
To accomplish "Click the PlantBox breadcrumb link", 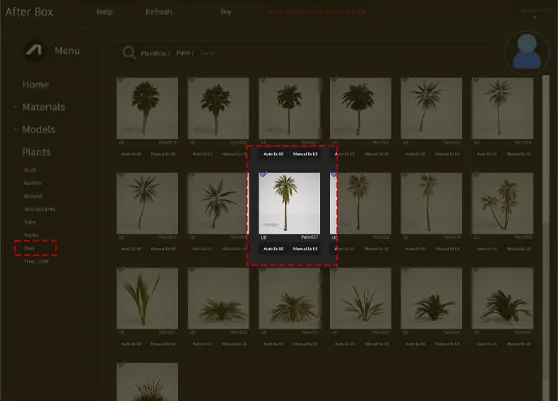I will [155, 53].
